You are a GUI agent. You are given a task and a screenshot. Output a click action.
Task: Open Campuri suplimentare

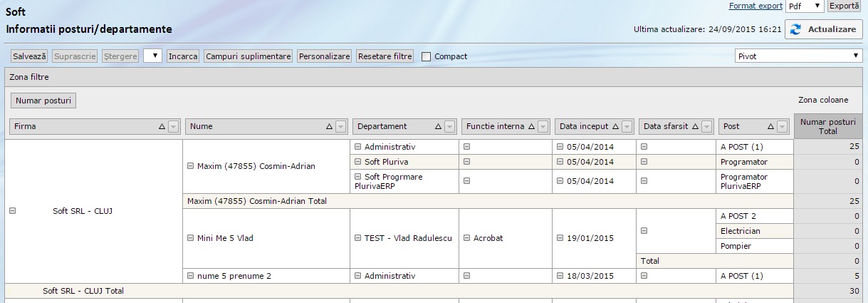point(248,56)
